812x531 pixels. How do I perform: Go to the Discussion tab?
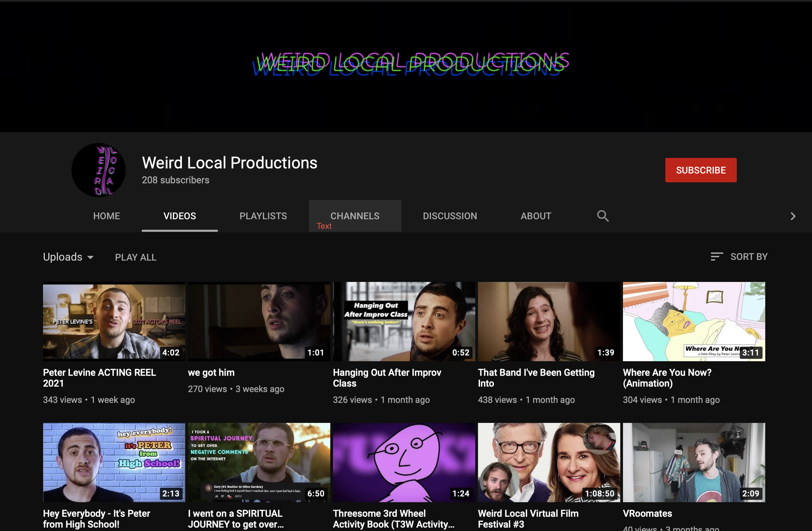[x=450, y=216]
